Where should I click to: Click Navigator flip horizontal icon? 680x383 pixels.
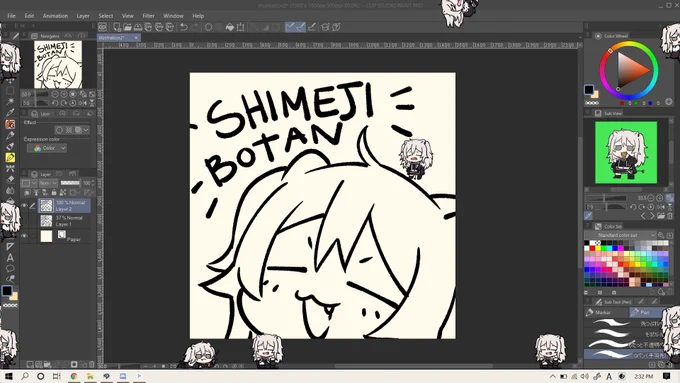pyautogui.click(x=83, y=103)
